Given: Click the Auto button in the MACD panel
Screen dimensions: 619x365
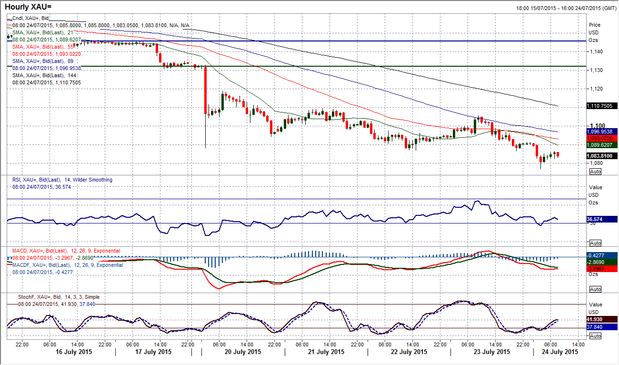Looking at the screenshot, I should click(x=595, y=289).
